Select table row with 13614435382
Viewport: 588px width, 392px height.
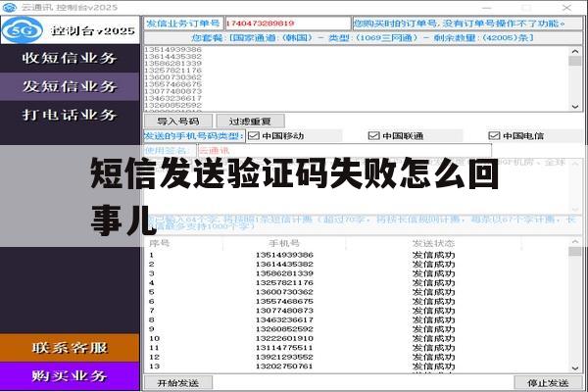[x=357, y=264]
